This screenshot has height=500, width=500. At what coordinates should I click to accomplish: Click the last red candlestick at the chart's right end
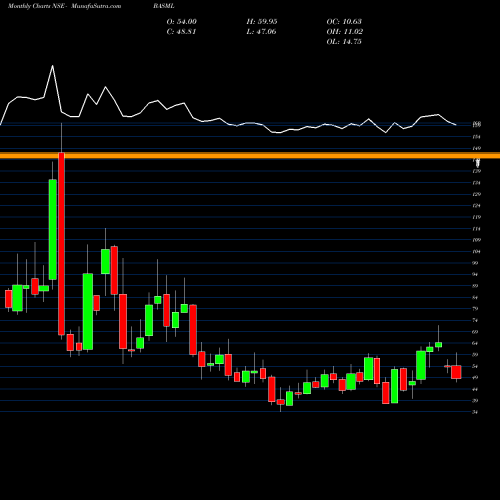pos(456,372)
